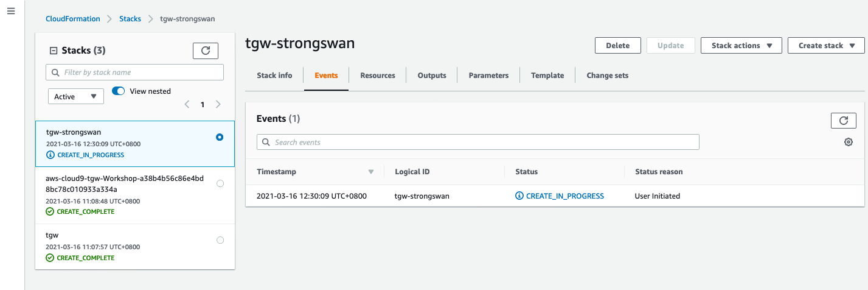Toggle the View nested switch
Screen dimensions: 868x290
119,91
